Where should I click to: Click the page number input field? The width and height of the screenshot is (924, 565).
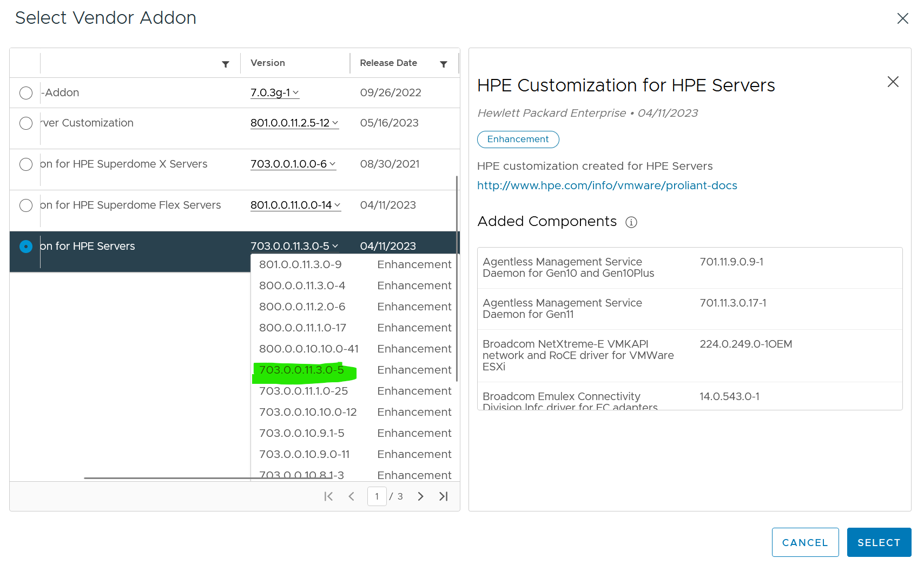coord(377,496)
